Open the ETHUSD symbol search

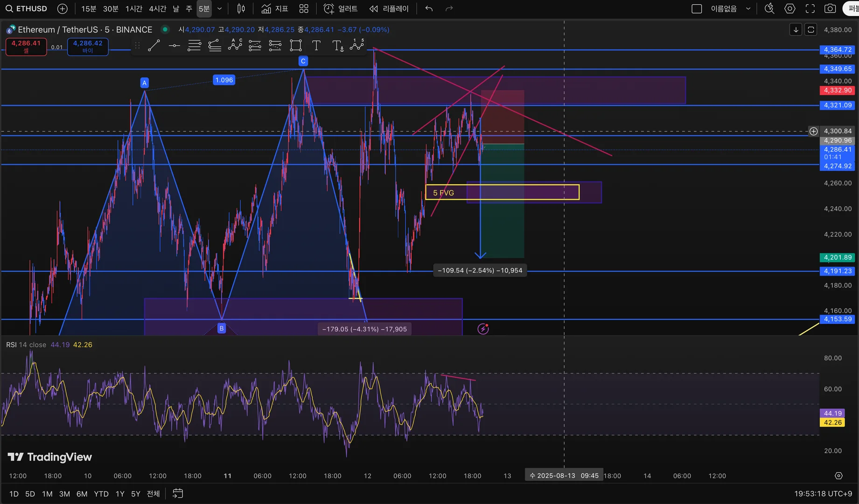coord(26,8)
